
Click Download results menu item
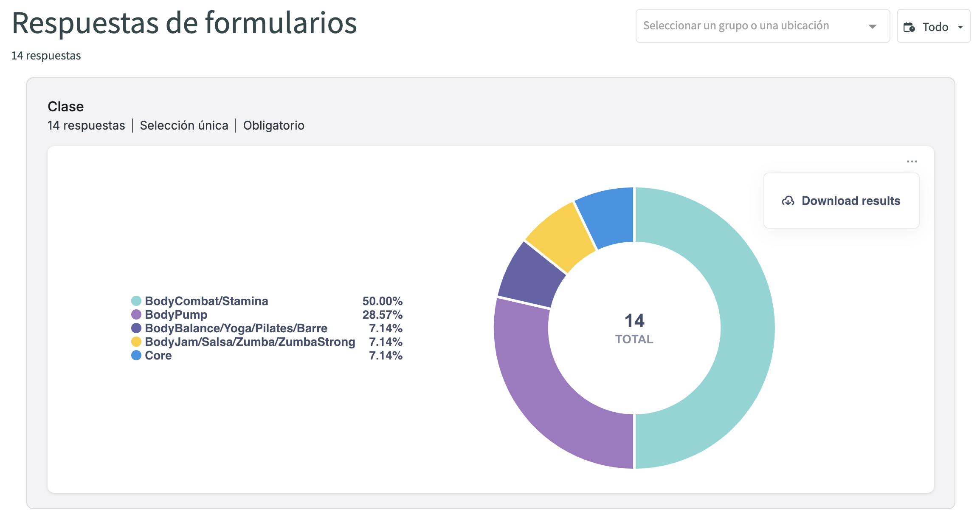850,201
